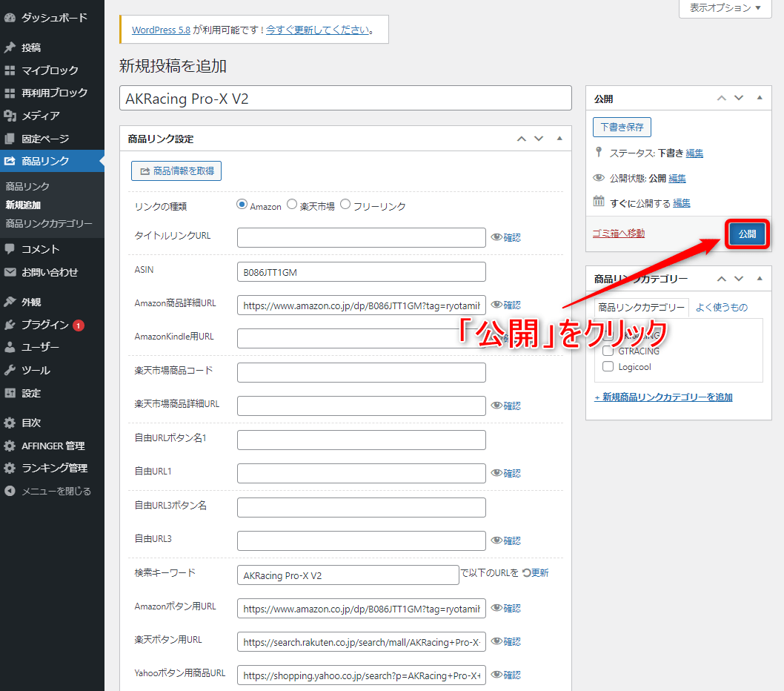784x691 pixels.
Task: Click the マイブロック grid icon
Action: (x=10, y=70)
